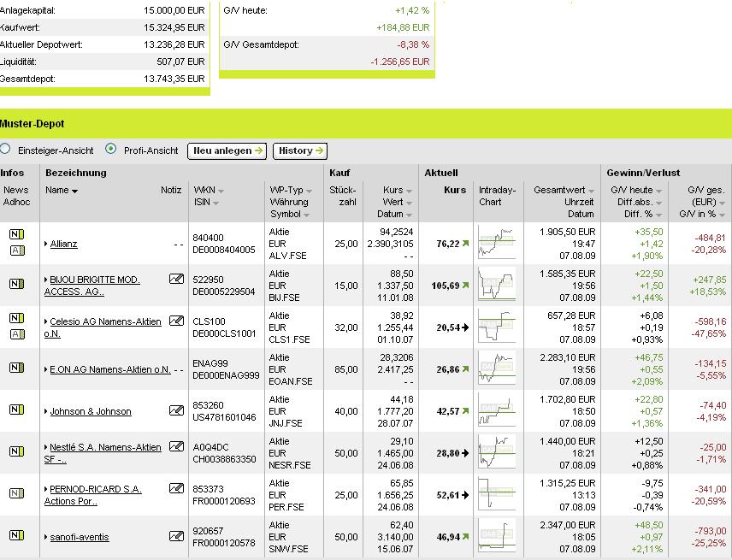
Task: Open Pernod-Ricard intraday chart thumbnail
Action: click(x=497, y=493)
